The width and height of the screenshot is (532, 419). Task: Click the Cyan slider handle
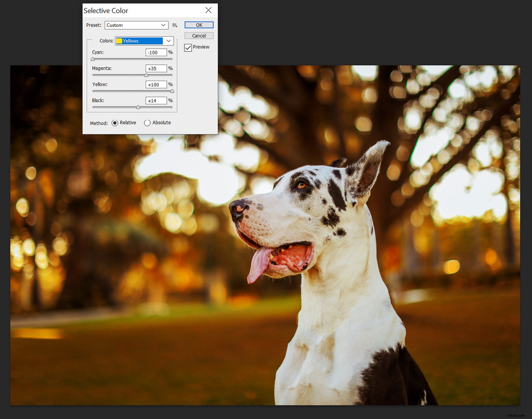coord(93,59)
